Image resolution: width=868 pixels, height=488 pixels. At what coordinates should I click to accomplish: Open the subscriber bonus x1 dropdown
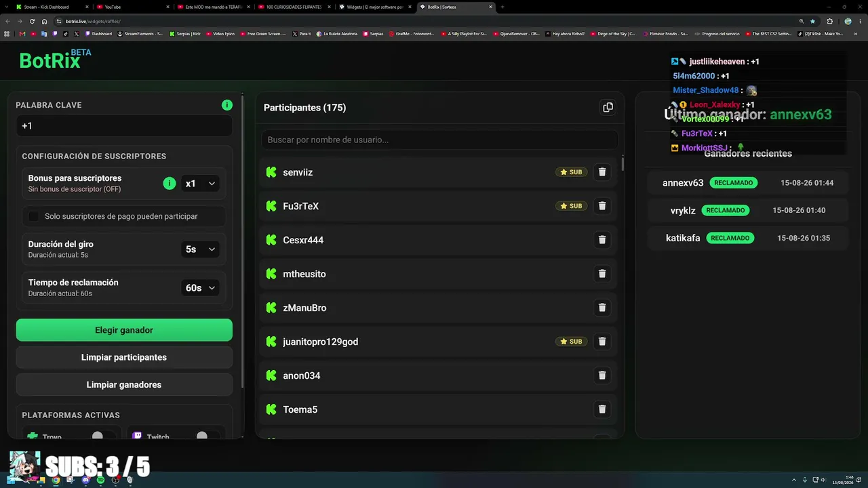tap(200, 184)
